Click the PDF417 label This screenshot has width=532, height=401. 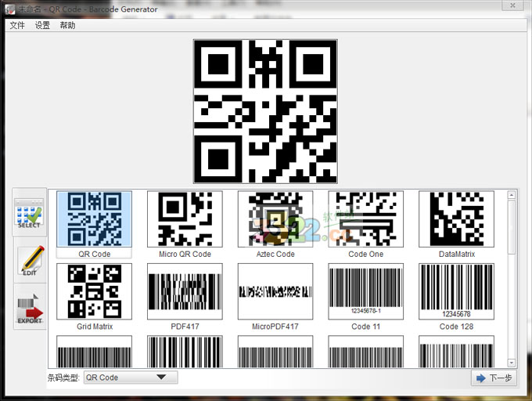point(185,327)
